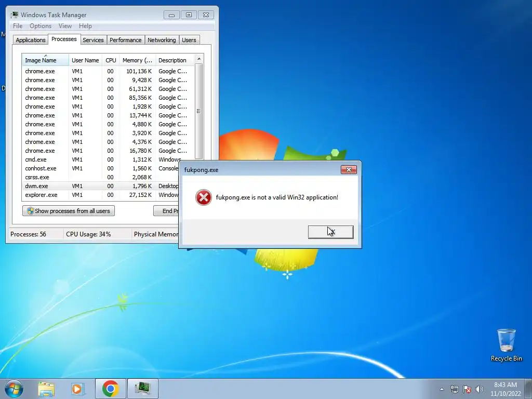Click CPU Usage: 34% status entry

[88, 234]
